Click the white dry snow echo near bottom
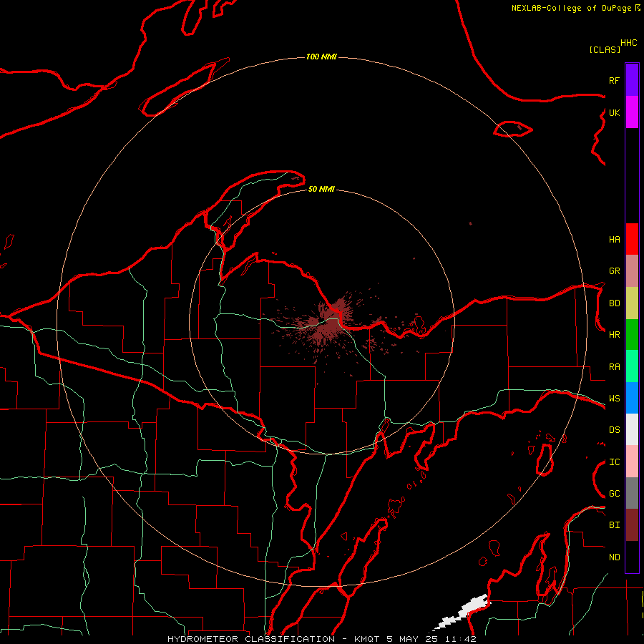This screenshot has width=644, height=644. pos(463,612)
